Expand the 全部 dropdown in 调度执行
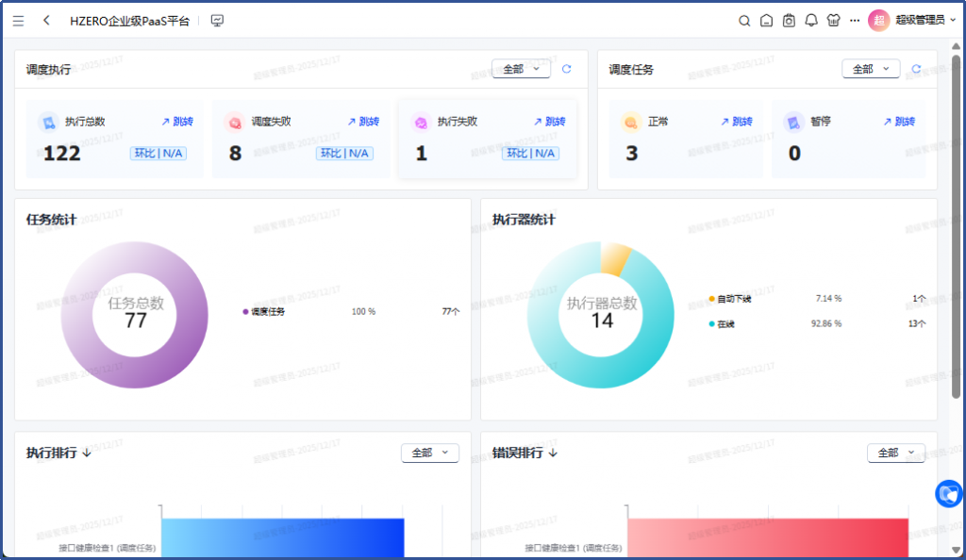The image size is (966, 560). pyautogui.click(x=521, y=69)
